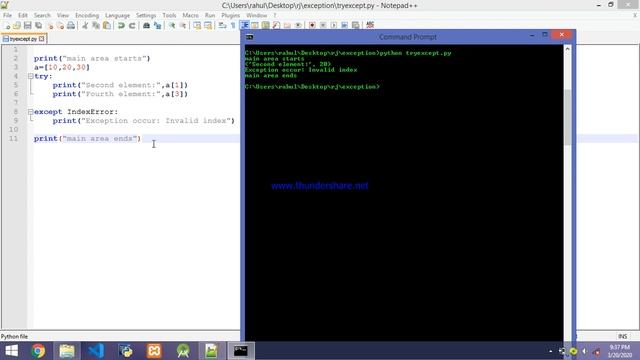Zoom out using the toolbar icon
Viewport: 640px width, 360px height.
point(183,25)
